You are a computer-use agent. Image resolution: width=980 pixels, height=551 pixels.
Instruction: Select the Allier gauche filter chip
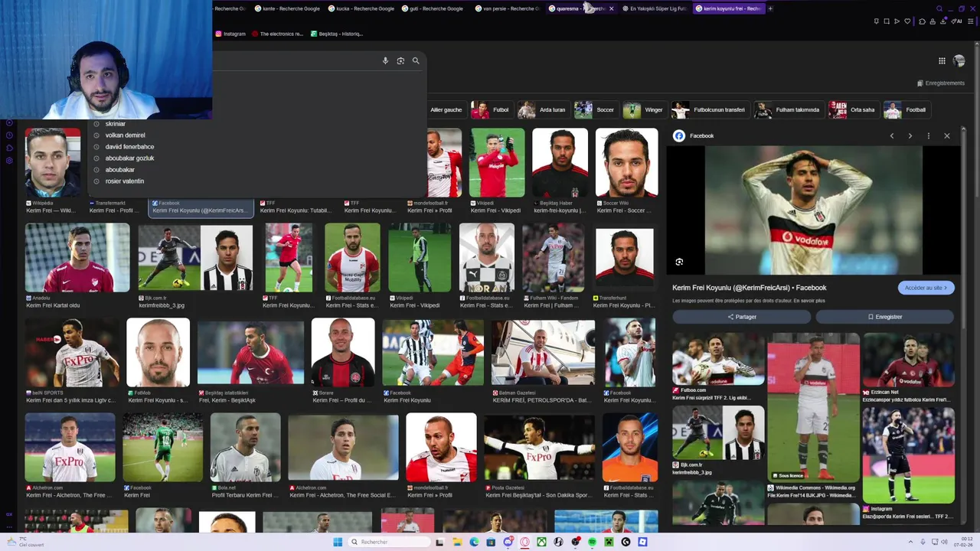coord(446,109)
